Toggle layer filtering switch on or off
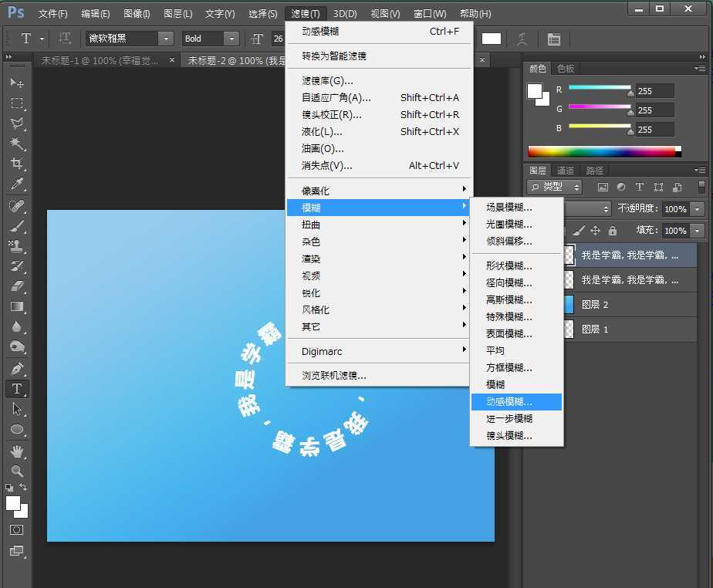The image size is (713, 588). (x=701, y=187)
